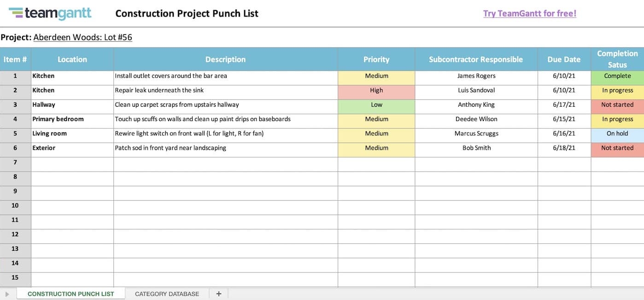Click the row header for item 10

15,205
